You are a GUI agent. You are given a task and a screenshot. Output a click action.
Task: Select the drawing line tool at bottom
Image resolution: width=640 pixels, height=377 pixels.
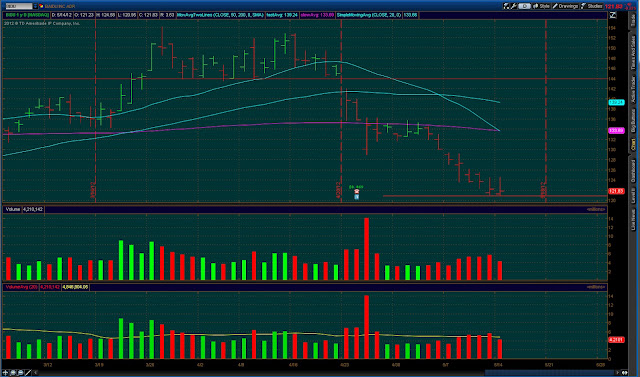pyautogui.click(x=28, y=373)
